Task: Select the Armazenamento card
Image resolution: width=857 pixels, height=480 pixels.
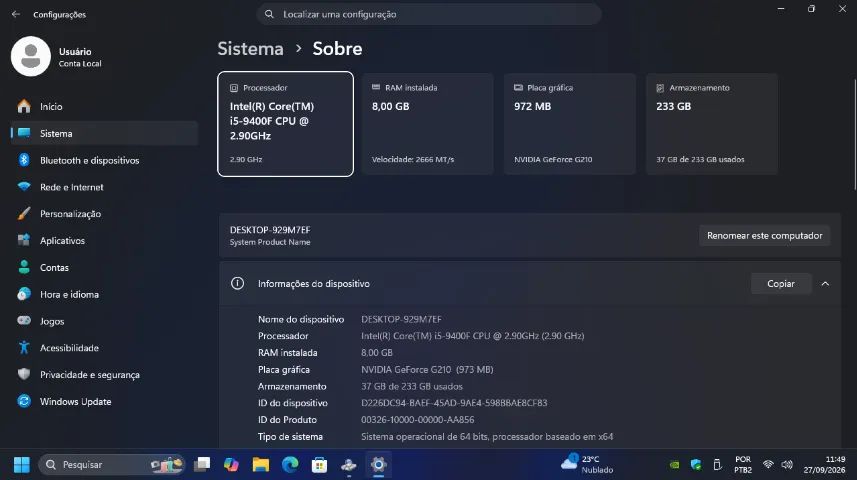Action: (x=712, y=124)
